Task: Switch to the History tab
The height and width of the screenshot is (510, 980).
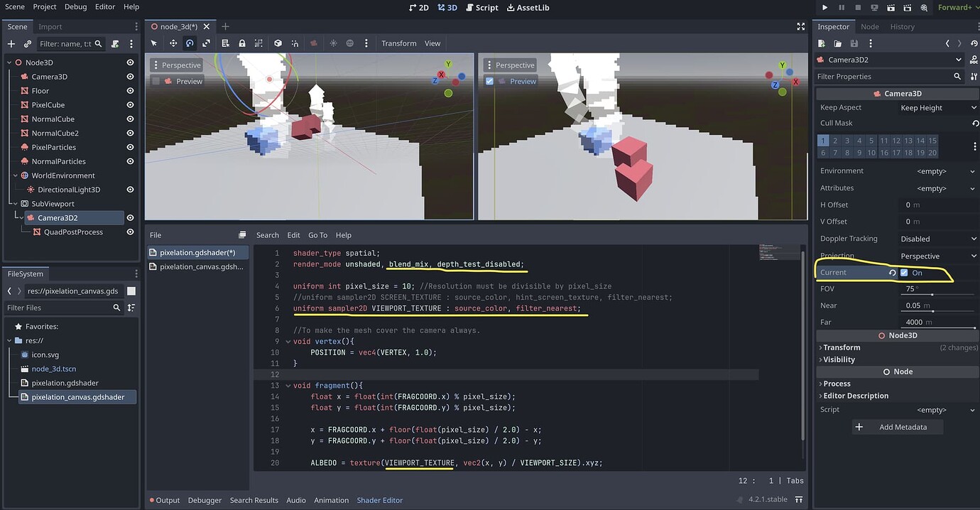Action: pos(902,27)
